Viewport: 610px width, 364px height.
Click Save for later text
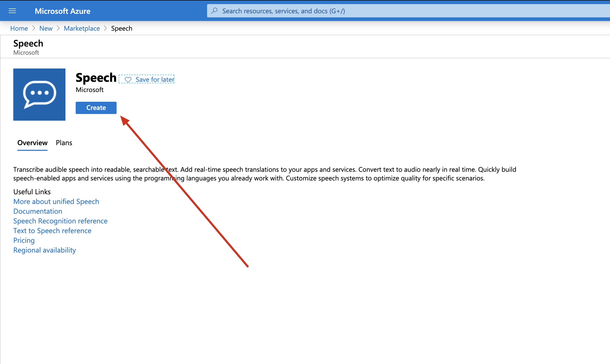(155, 79)
